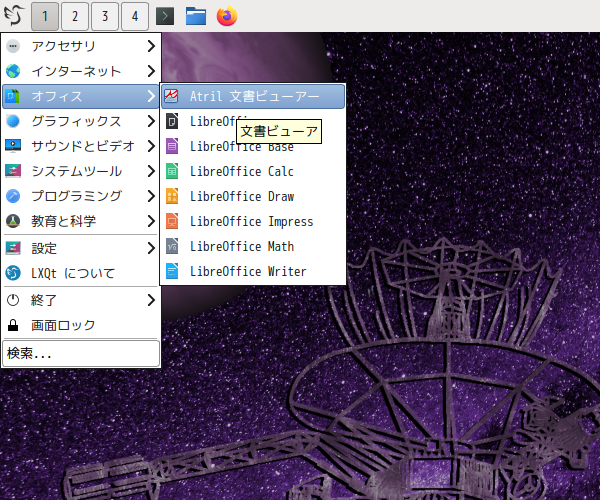The width and height of the screenshot is (600, 500).
Task: Open the LXQt について entry
Action: click(x=81, y=273)
